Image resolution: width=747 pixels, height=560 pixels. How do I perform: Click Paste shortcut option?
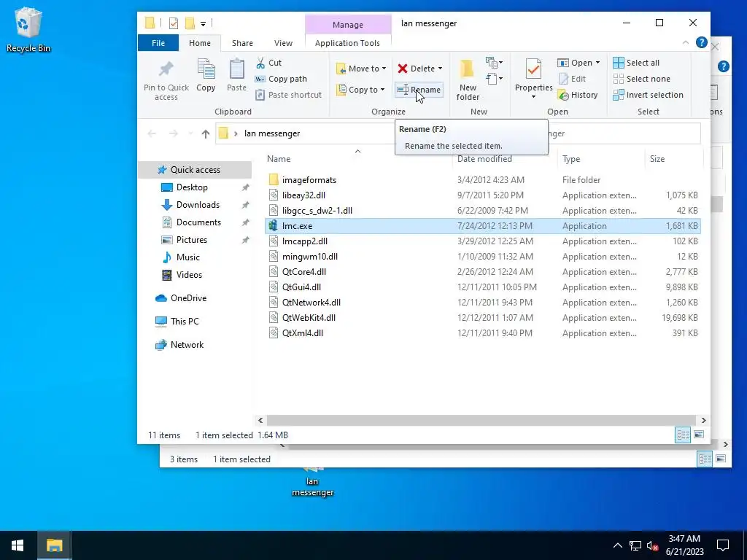[x=289, y=95]
